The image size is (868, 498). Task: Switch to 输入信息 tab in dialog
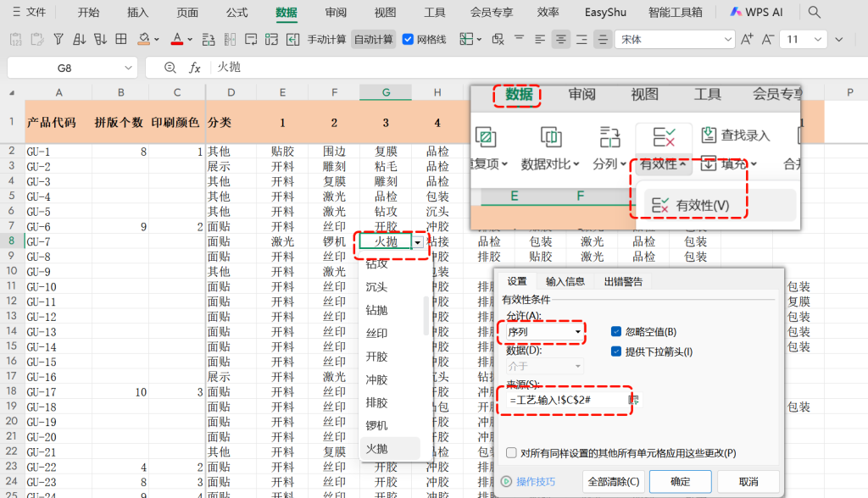(x=565, y=281)
